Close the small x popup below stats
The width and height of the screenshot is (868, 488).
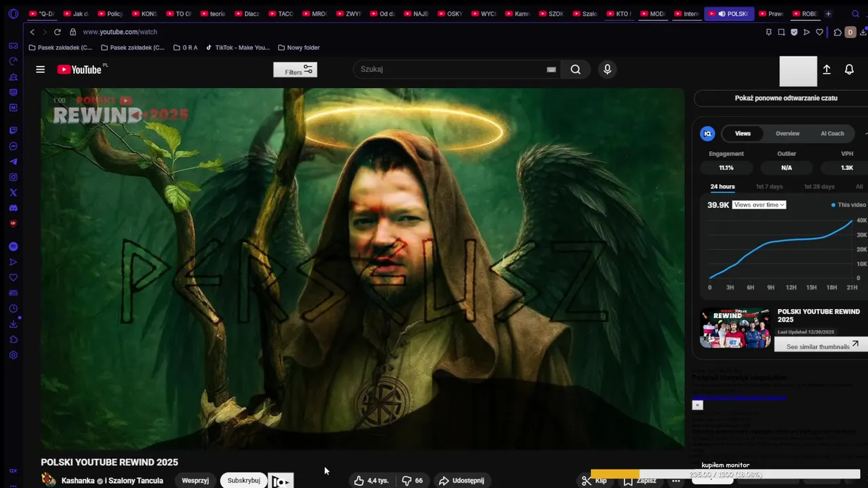click(697, 405)
